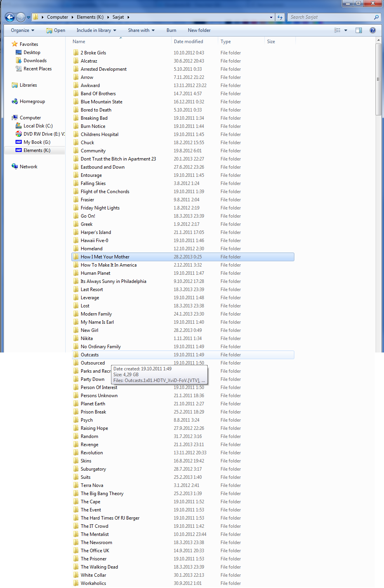Click the Burn toolbar button

(x=171, y=30)
